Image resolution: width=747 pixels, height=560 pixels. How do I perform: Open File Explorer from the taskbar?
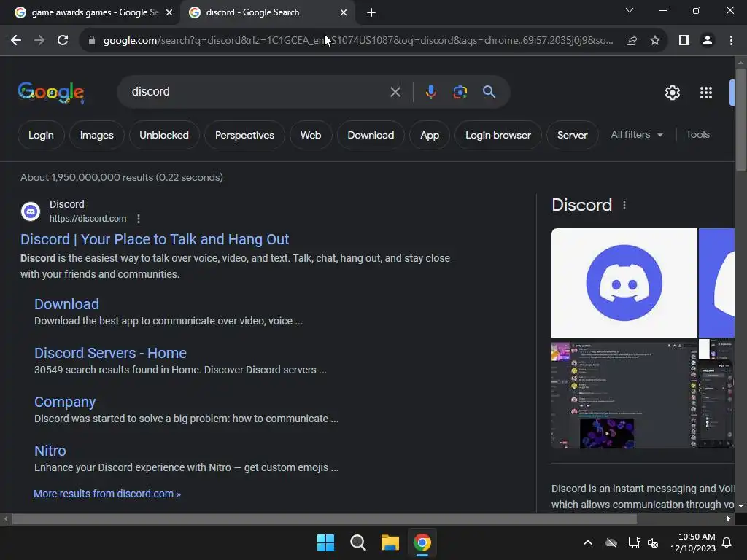pos(390,542)
